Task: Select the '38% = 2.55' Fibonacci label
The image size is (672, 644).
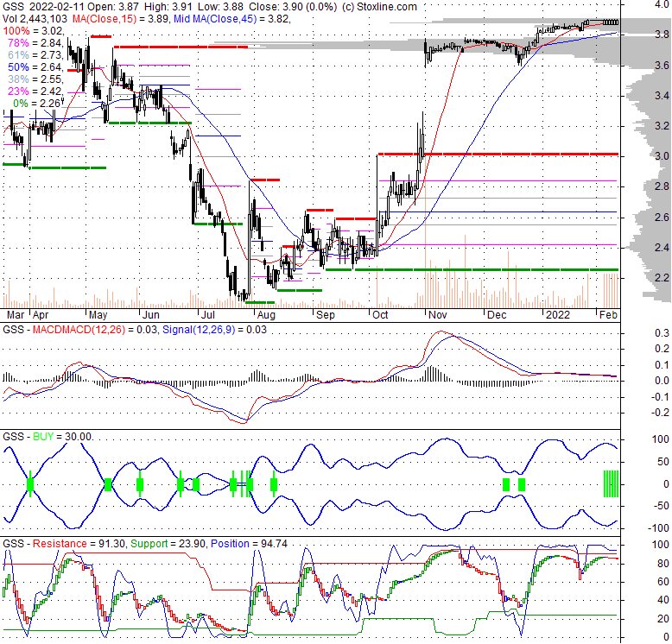Action: (35, 79)
